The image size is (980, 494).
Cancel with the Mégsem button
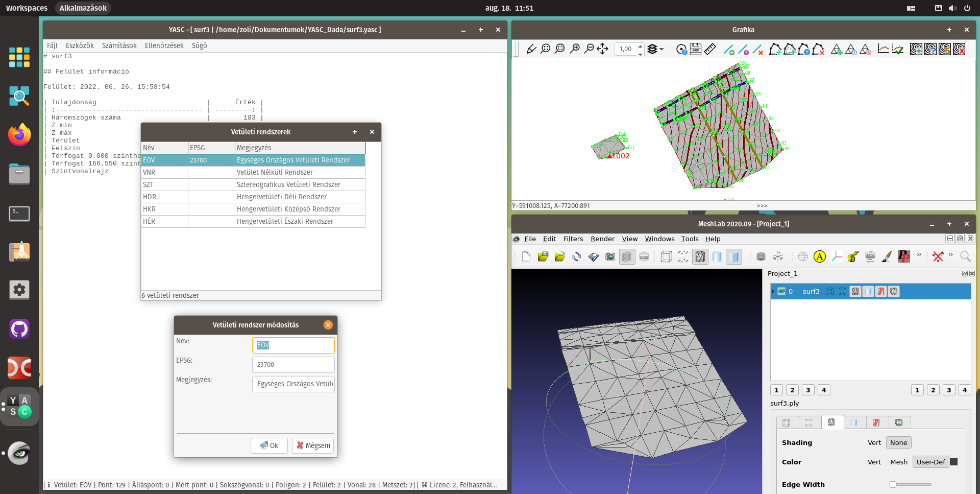pos(313,445)
